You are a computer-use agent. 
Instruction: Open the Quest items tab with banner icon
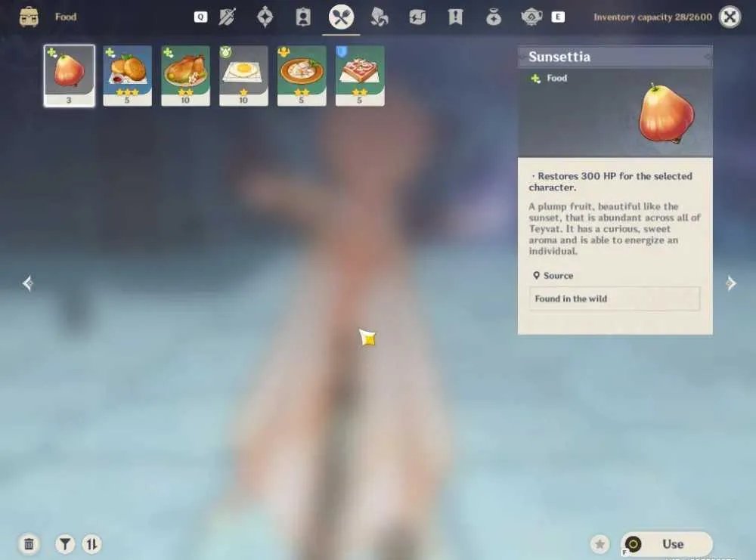[x=456, y=17]
